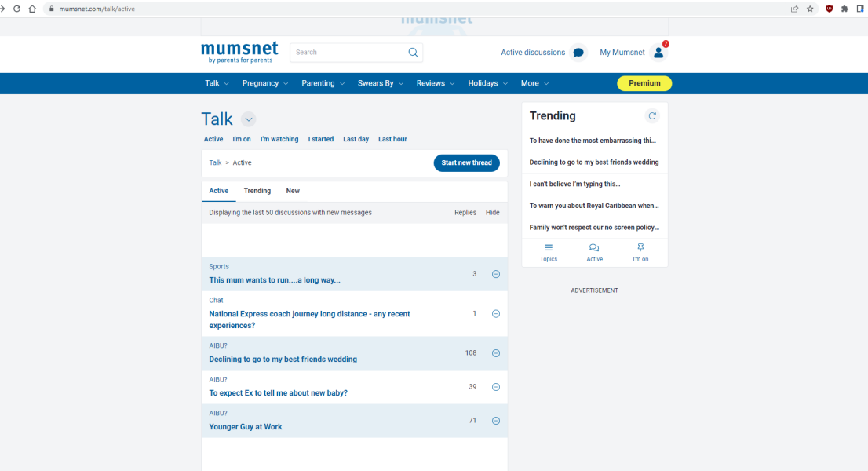This screenshot has height=471, width=868.
Task: Open the Holidays dropdown menu
Action: 487,83
